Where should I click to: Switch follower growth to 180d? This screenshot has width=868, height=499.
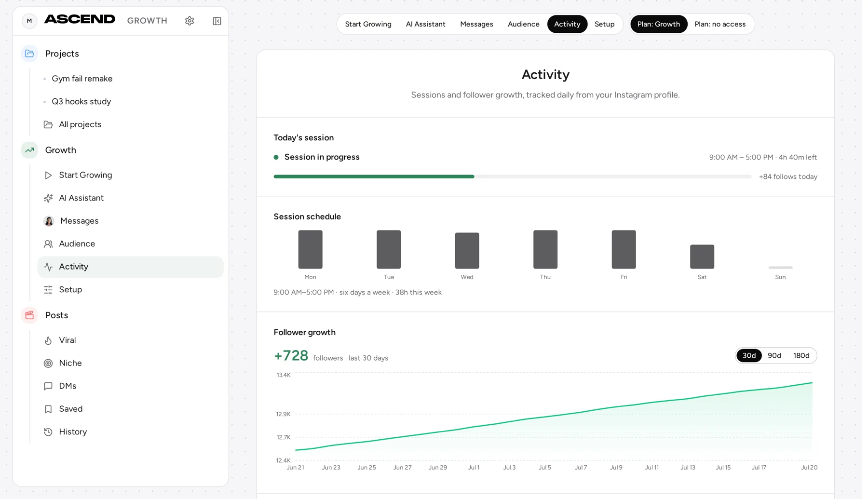pyautogui.click(x=801, y=355)
